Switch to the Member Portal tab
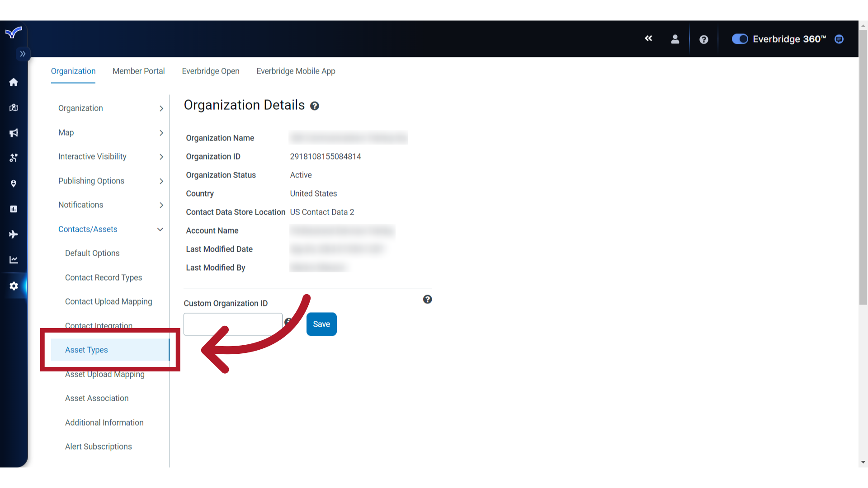Screen dimensions: 868x488 (138, 71)
